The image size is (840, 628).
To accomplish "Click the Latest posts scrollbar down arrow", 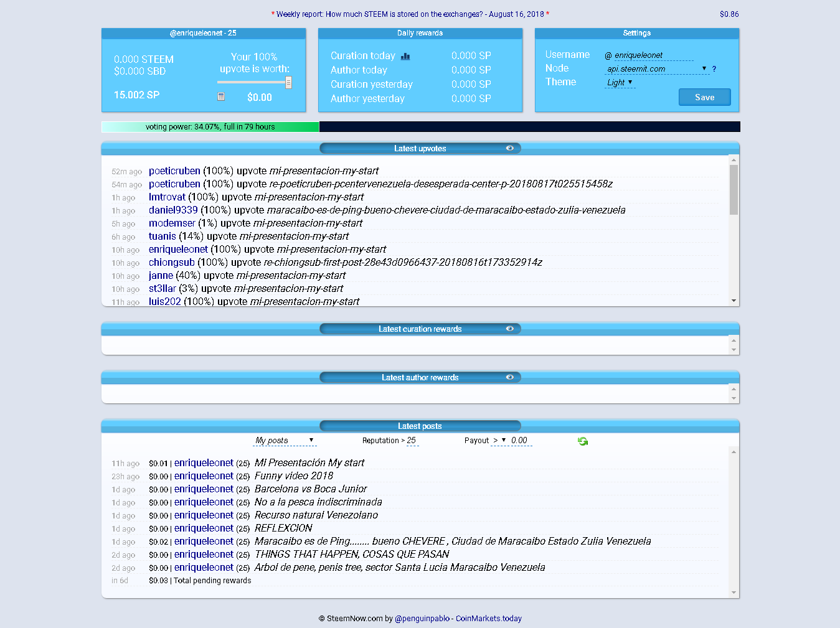I will click(734, 593).
